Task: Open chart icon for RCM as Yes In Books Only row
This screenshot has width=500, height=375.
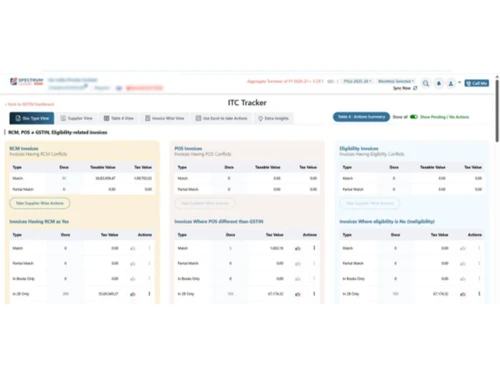Action: (133, 279)
